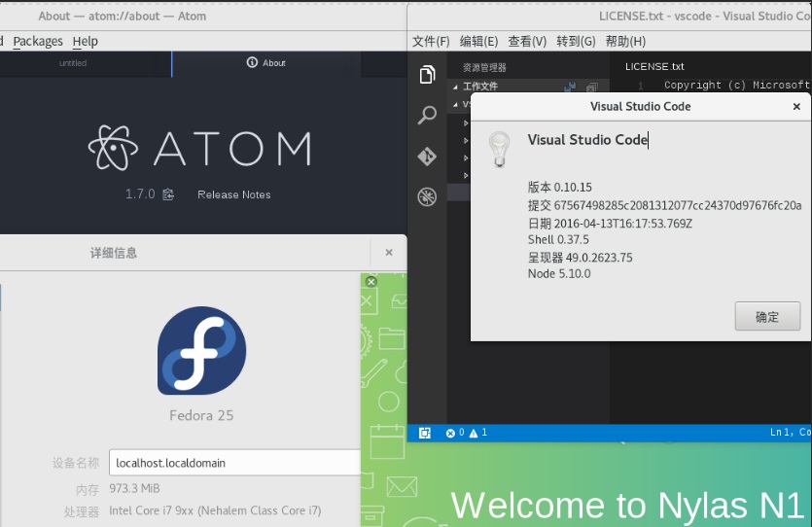The height and width of the screenshot is (527, 812).
Task: Click the 呈现器 49.0.2623.75 line
Action: (580, 258)
